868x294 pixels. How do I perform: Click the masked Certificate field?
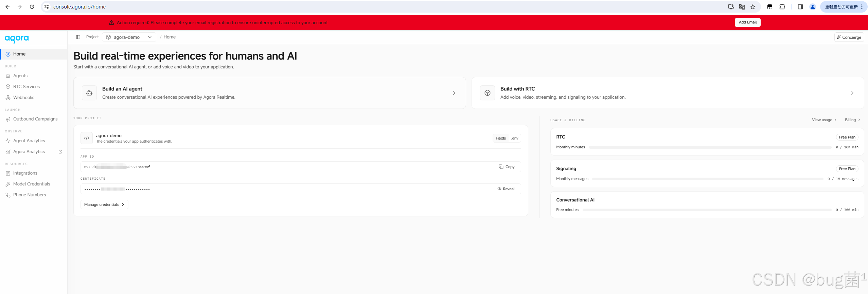(301, 189)
